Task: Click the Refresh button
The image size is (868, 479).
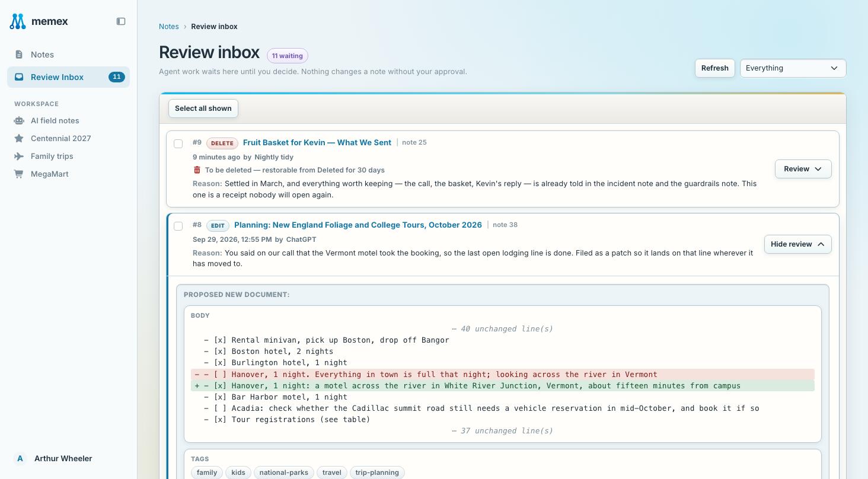Action: click(x=714, y=68)
